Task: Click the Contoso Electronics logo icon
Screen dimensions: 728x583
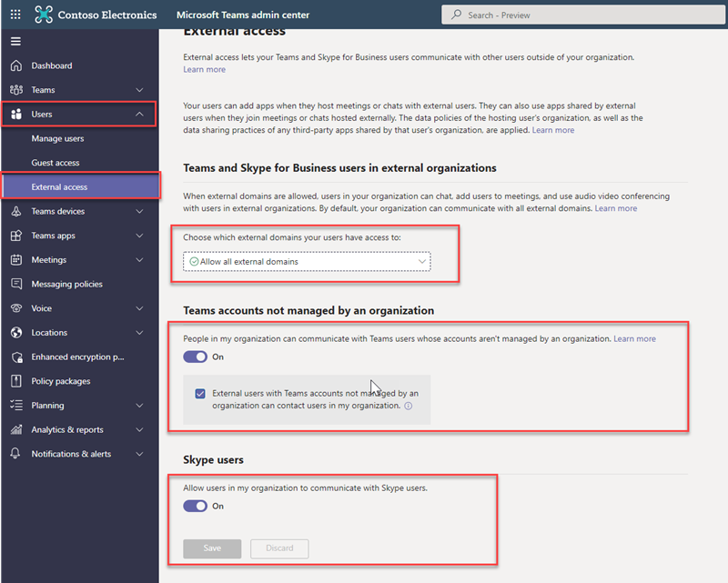Action: point(44,15)
